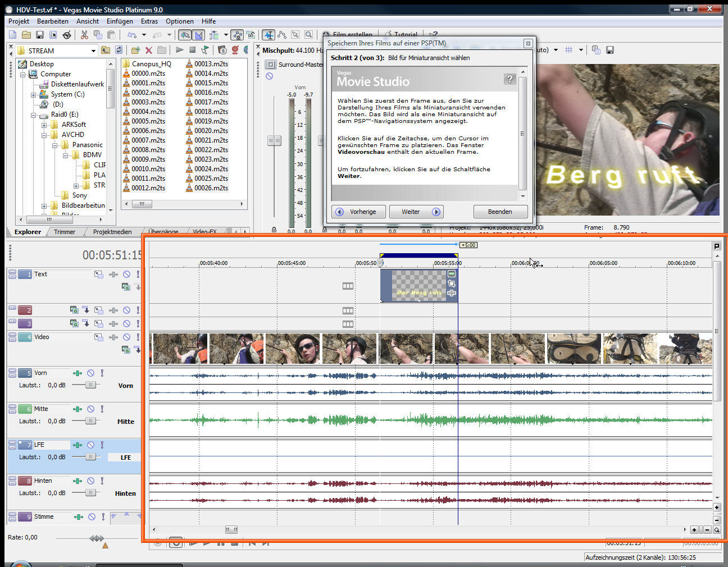Solo the Mitte audio track
The width and height of the screenshot is (728, 567).
pyautogui.click(x=102, y=409)
